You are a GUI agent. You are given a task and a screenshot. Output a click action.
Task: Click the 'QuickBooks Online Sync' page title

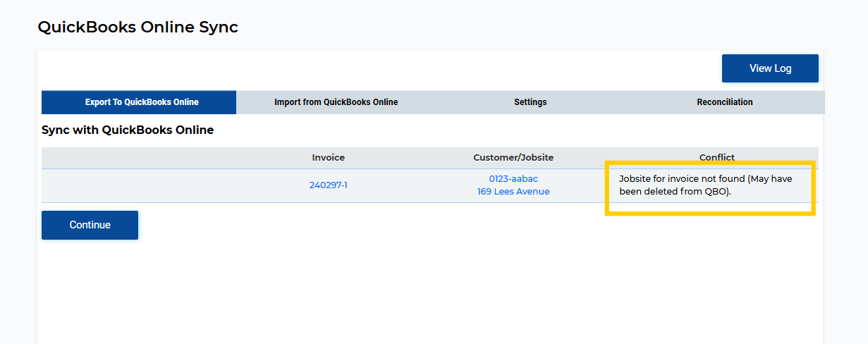137,27
